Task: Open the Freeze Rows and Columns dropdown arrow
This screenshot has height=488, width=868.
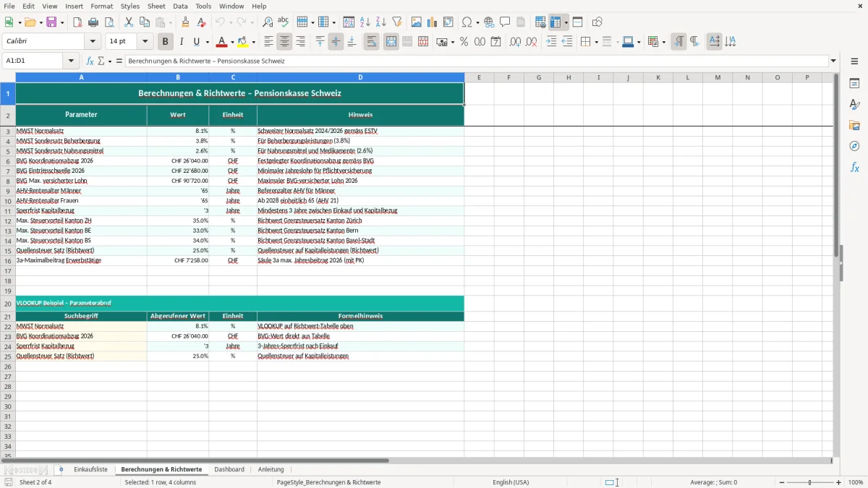Action: [x=566, y=22]
